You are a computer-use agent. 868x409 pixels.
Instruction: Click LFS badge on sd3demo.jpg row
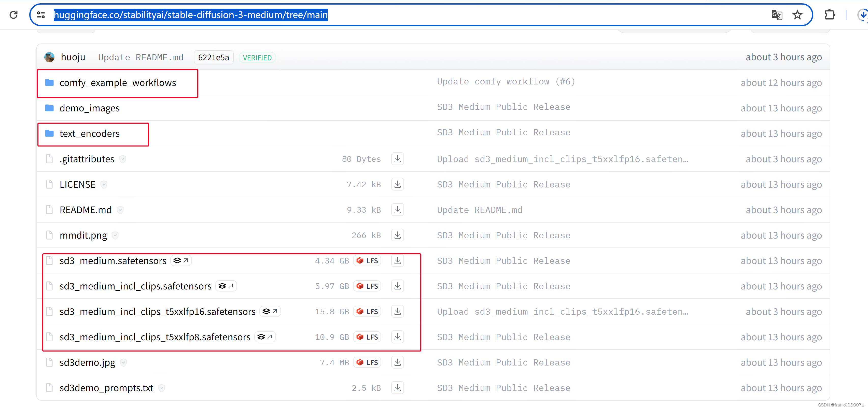(x=367, y=362)
